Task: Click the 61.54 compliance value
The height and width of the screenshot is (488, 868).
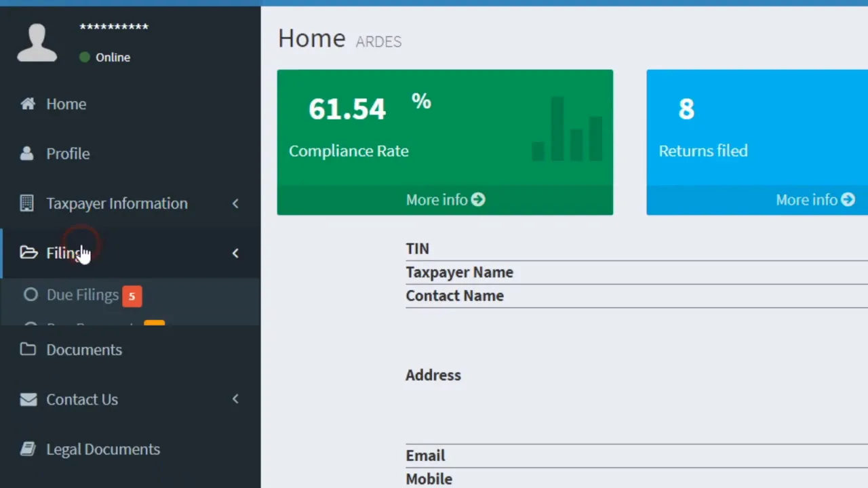Action: tap(347, 108)
